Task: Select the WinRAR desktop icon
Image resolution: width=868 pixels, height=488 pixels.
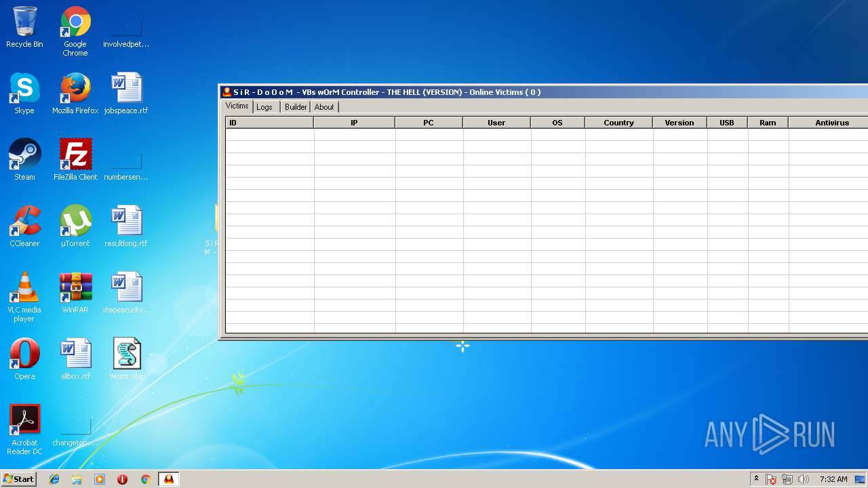Action: click(75, 293)
